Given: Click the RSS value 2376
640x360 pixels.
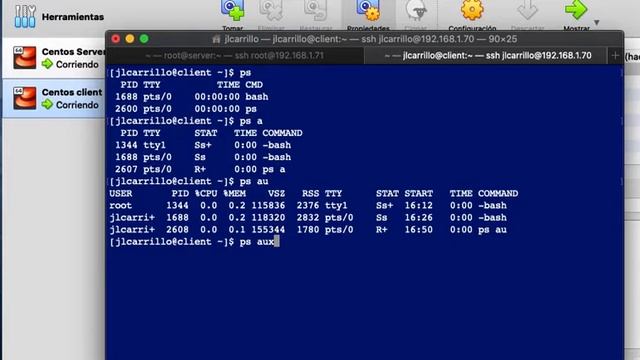Looking at the screenshot, I should pyautogui.click(x=308, y=205).
